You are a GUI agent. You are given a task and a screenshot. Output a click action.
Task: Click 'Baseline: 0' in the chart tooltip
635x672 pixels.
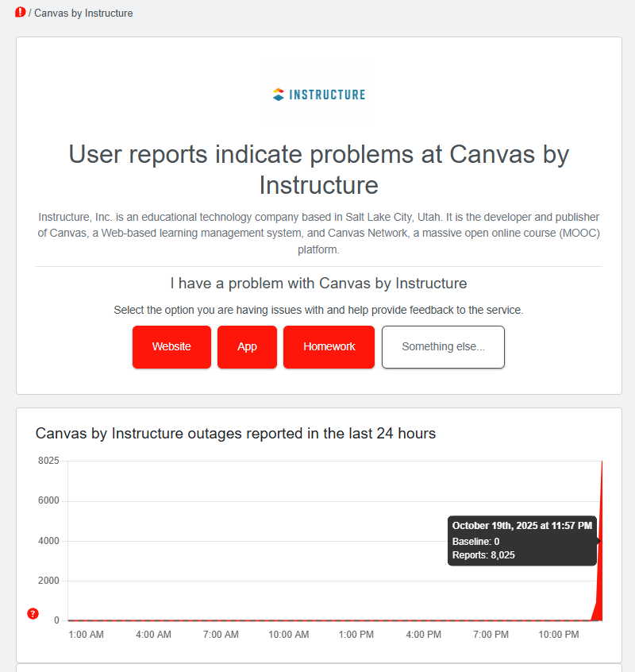point(475,542)
